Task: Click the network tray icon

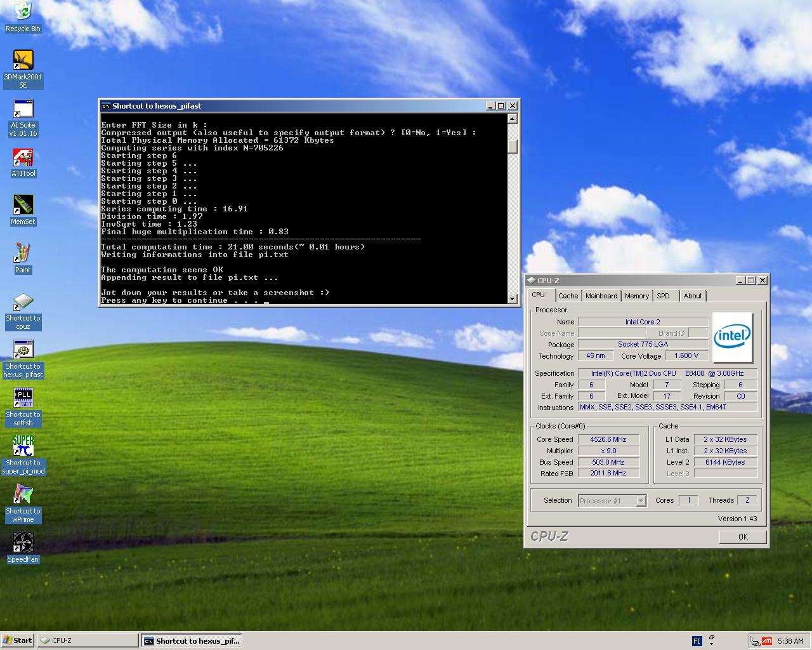Action: (755, 641)
